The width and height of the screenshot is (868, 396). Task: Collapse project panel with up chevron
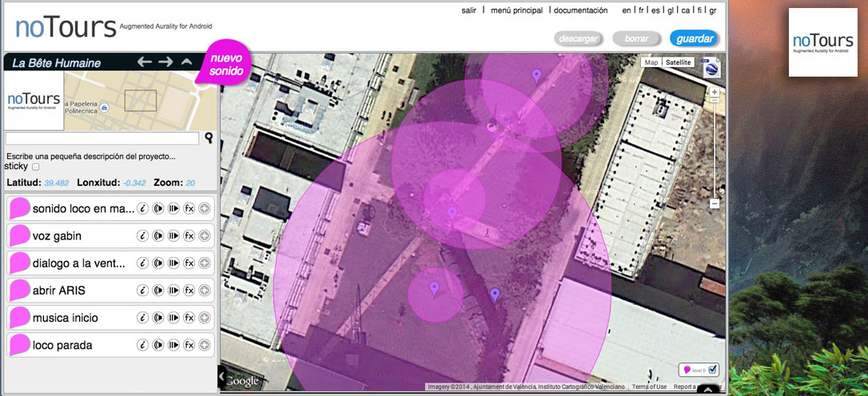186,62
